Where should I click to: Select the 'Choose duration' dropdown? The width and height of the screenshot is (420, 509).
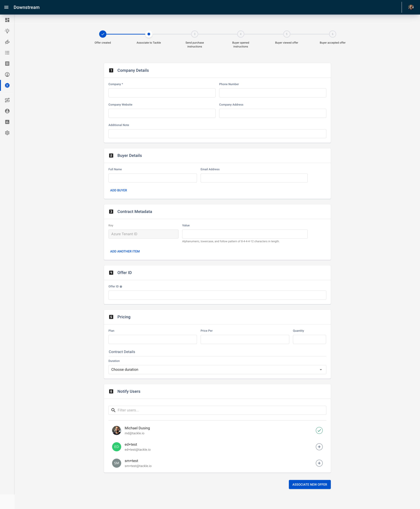[217, 369]
